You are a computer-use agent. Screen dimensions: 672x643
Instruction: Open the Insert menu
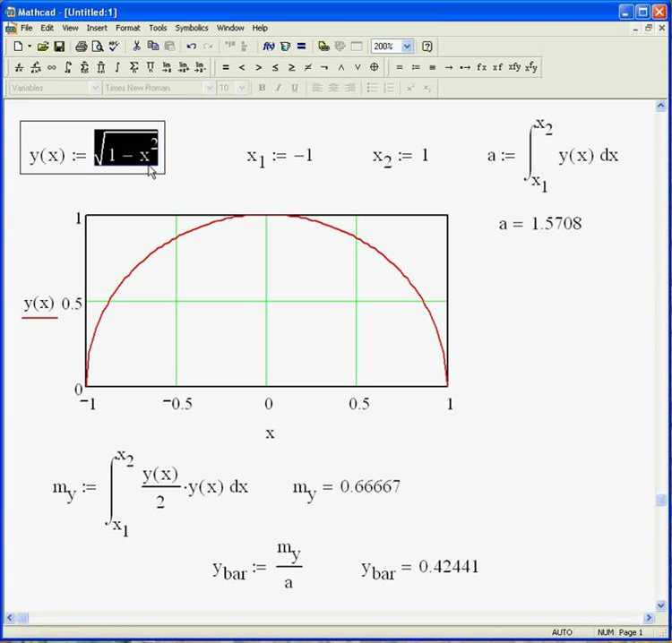coord(97,28)
